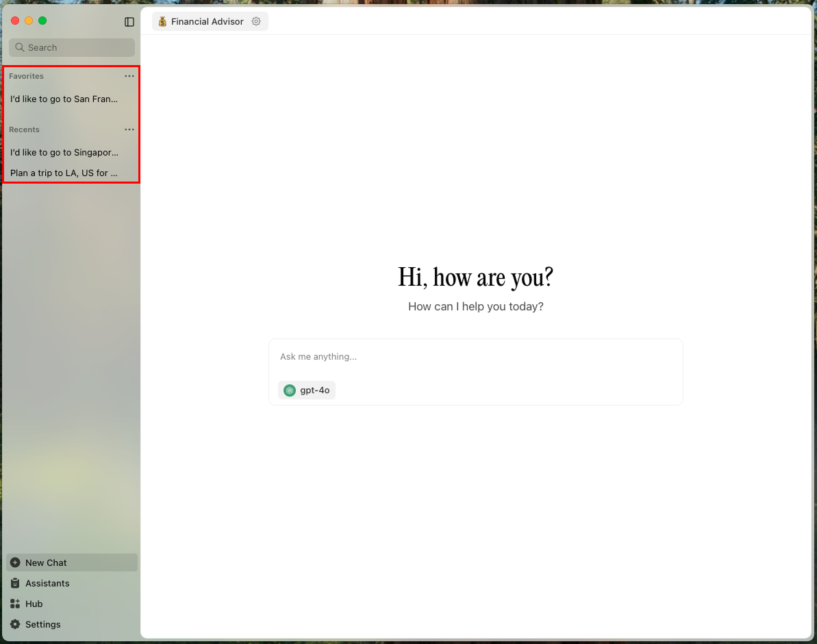
Task: Open Settings at the sidebar bottom
Action: [42, 624]
